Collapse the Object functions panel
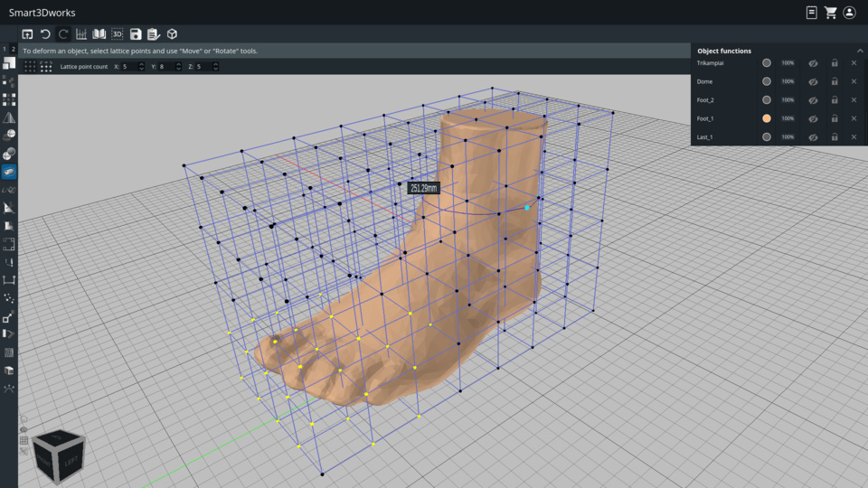 (x=860, y=51)
